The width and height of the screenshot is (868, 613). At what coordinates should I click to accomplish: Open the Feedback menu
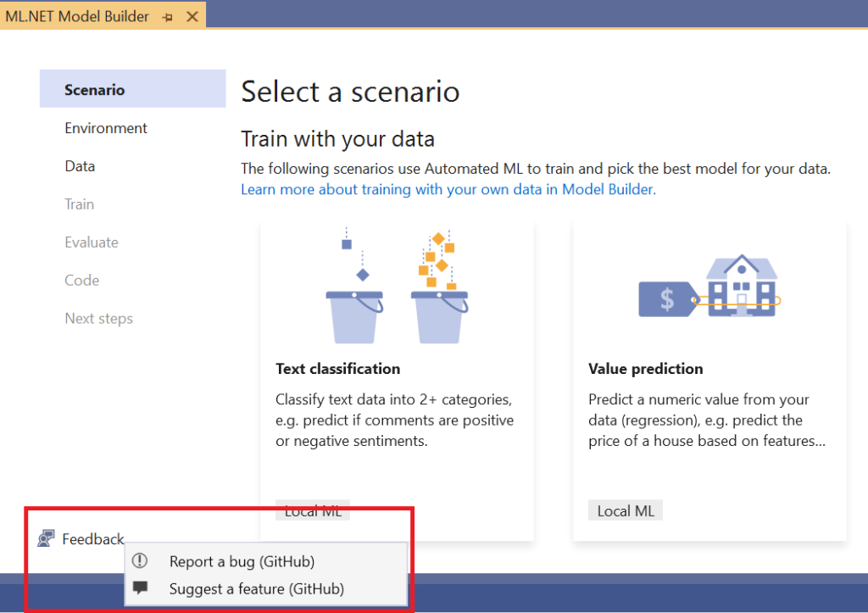tap(81, 538)
